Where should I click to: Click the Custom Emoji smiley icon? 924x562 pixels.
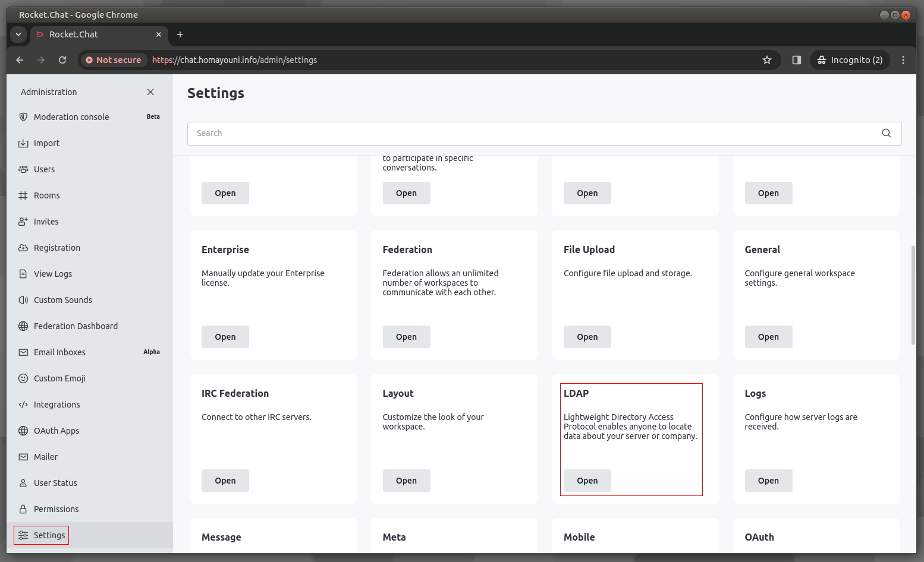(x=23, y=378)
